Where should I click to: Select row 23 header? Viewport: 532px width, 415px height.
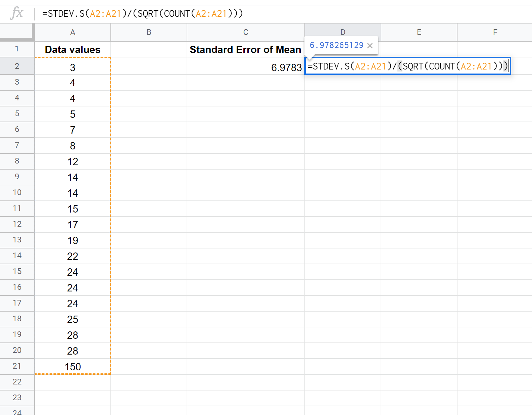tap(17, 398)
